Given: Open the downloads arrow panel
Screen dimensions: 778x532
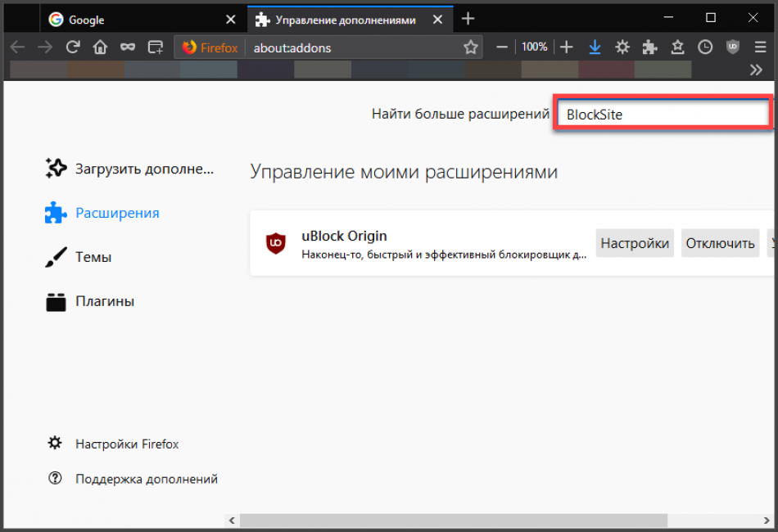Looking at the screenshot, I should point(595,47).
